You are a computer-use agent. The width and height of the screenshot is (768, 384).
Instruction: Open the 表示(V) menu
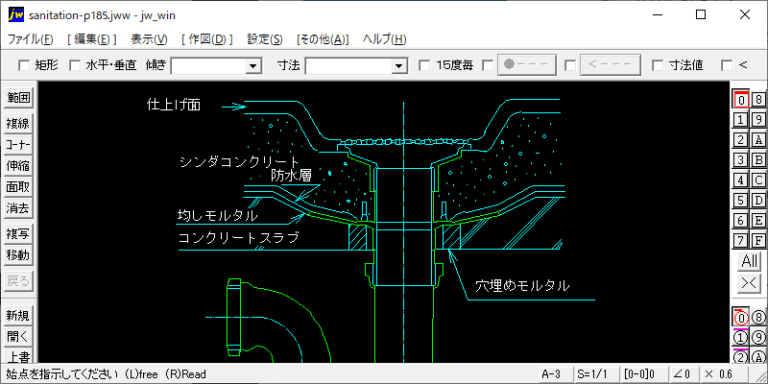[x=149, y=39]
